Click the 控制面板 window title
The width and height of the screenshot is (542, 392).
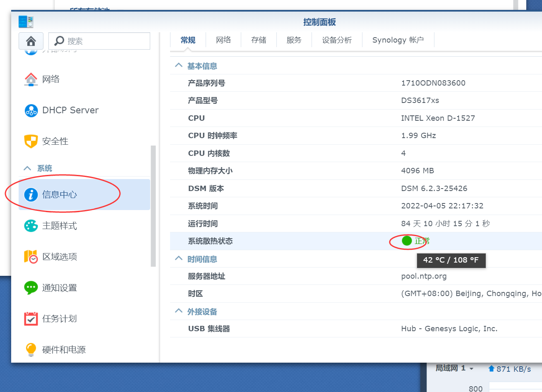[319, 22]
